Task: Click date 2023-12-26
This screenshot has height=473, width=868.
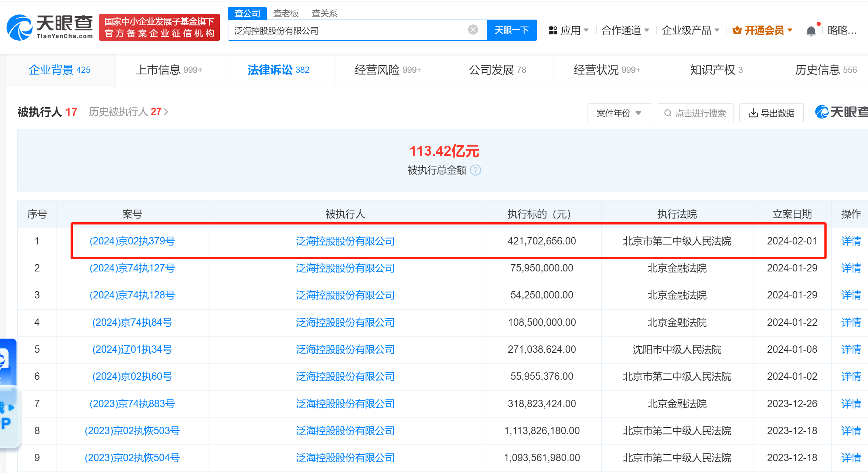Action: (792, 404)
